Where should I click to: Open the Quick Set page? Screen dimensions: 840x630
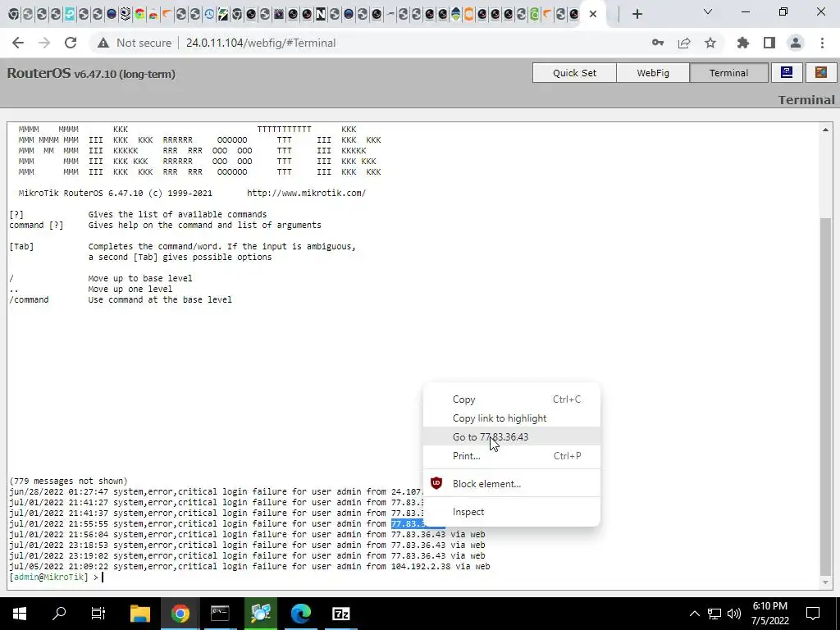(574, 73)
